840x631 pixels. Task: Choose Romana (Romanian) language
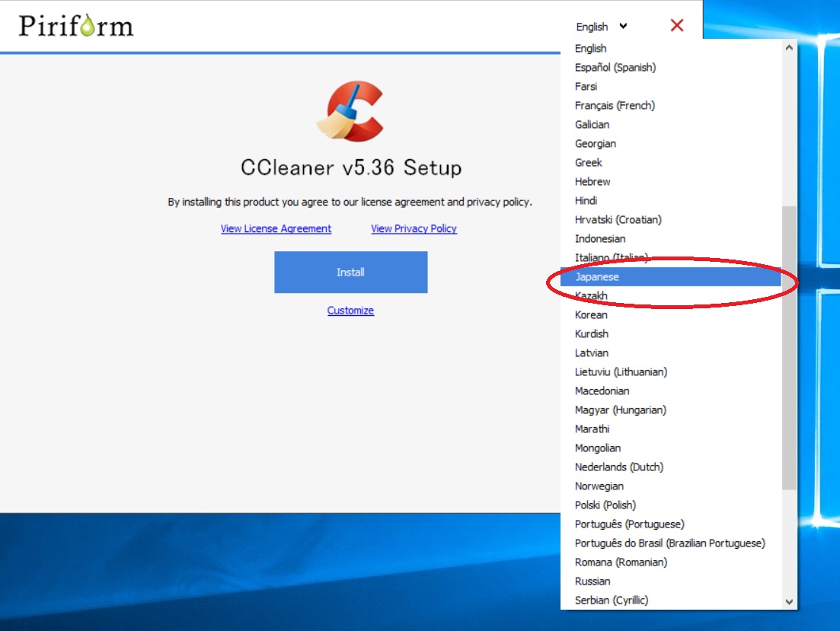tap(671, 562)
